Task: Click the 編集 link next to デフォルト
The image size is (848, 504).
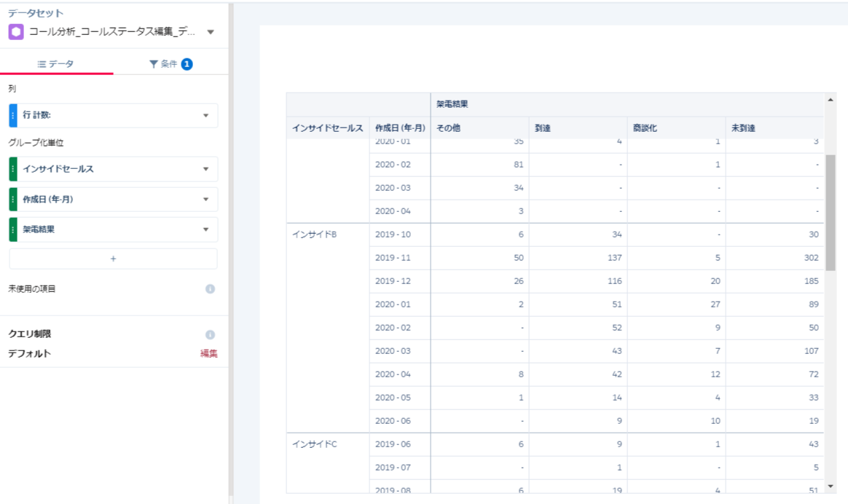Action: (x=209, y=354)
